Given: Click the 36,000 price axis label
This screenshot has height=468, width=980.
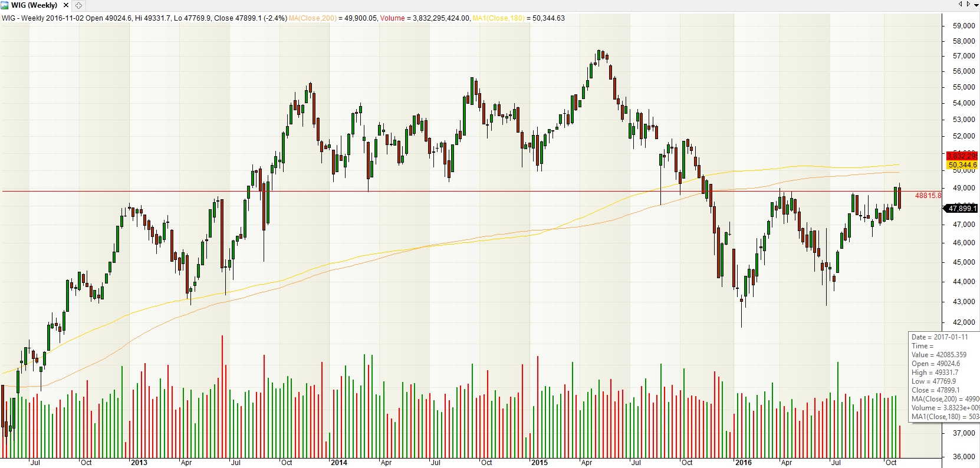Looking at the screenshot, I should [x=963, y=457].
